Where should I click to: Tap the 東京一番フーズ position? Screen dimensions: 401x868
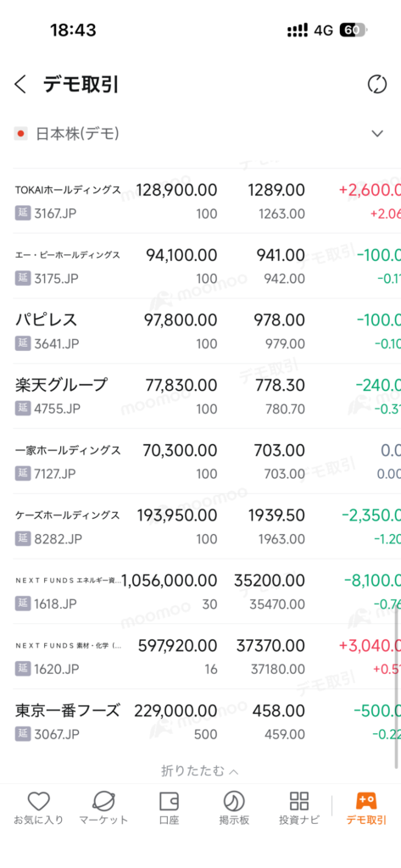200,721
